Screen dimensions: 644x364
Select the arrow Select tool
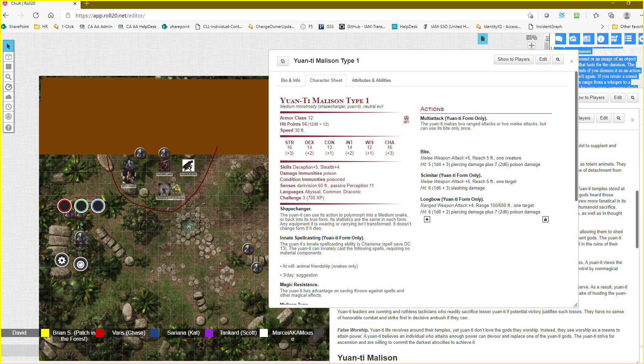coord(9,46)
